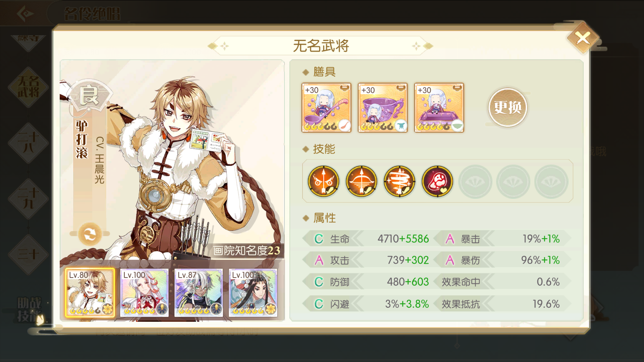
Task: Open the +30 purple spoon tableware item
Action: [326, 108]
